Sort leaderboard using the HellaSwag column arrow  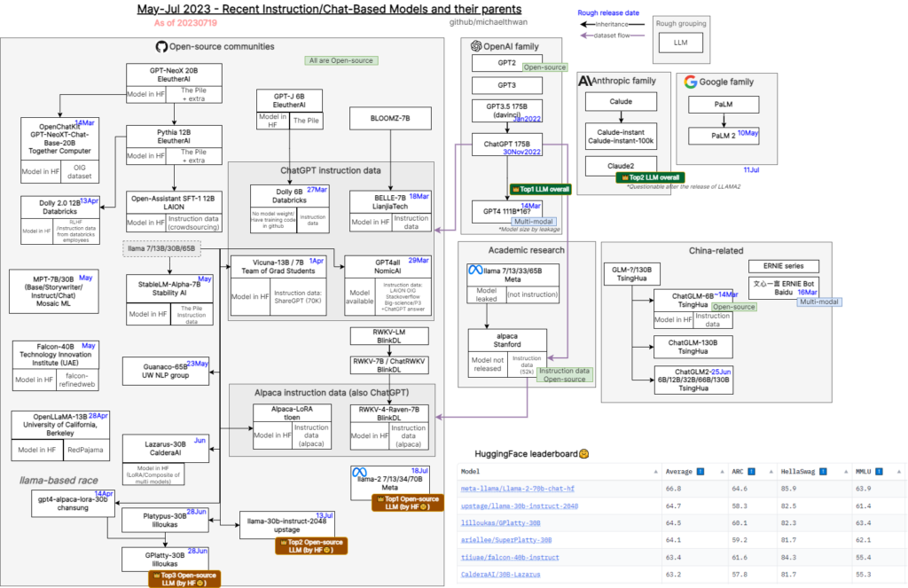pyautogui.click(x=846, y=472)
